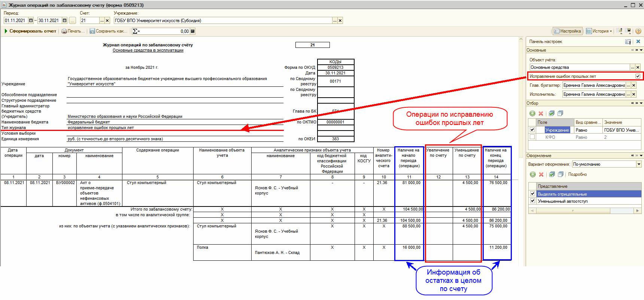This screenshot has height=300, width=644.
Task: Click Сформировать отчет to generate report
Action: click(x=30, y=31)
